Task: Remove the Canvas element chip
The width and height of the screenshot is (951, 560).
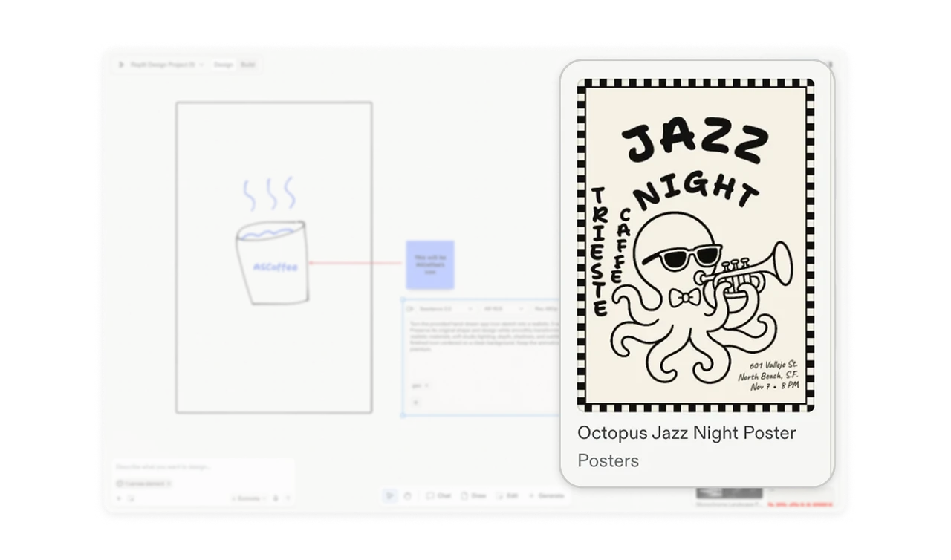Action: (169, 484)
